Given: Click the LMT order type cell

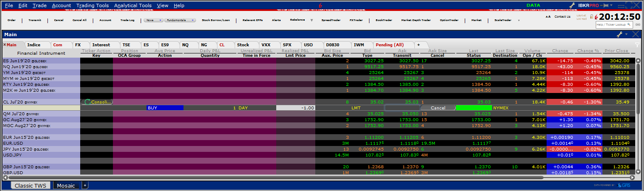Looking at the screenshot, I should tap(368, 108).
